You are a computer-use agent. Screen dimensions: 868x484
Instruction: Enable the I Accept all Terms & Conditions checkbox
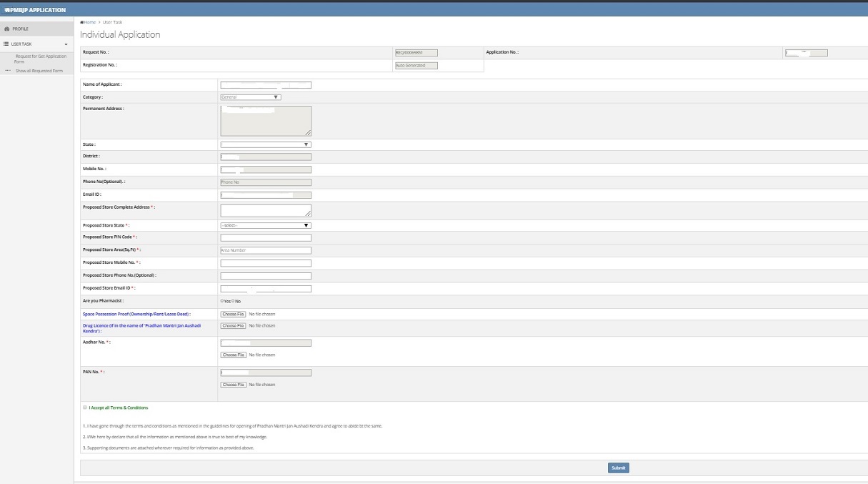84,407
